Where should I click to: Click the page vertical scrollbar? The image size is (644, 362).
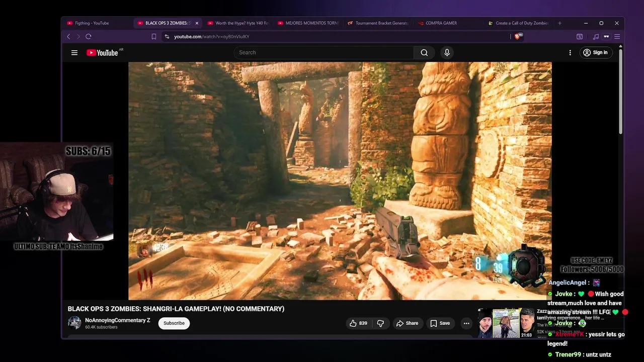tap(620, 90)
